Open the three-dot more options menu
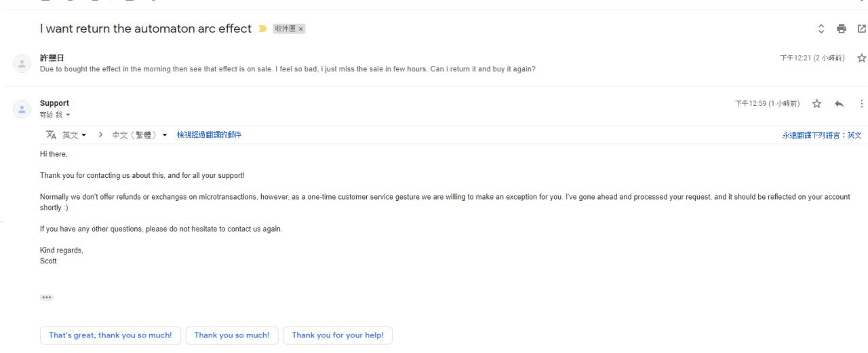The width and height of the screenshot is (868, 353). tap(862, 104)
